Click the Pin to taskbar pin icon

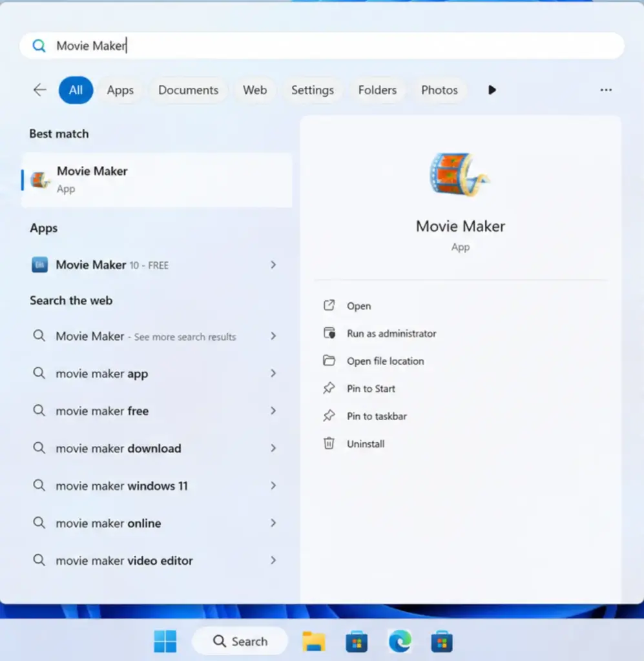329,416
